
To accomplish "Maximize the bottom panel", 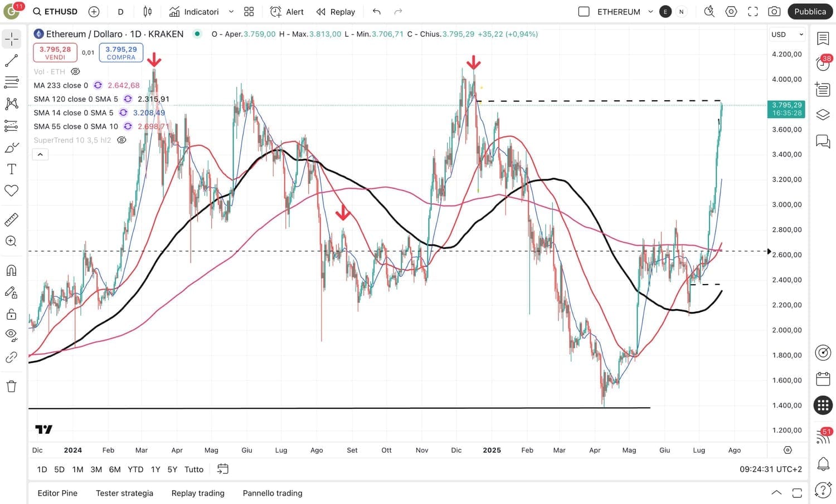I will click(x=797, y=493).
